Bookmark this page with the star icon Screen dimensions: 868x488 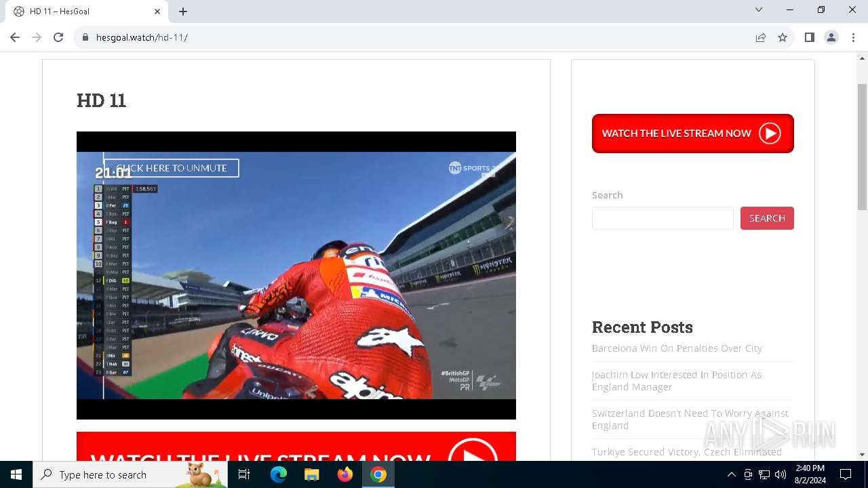783,37
